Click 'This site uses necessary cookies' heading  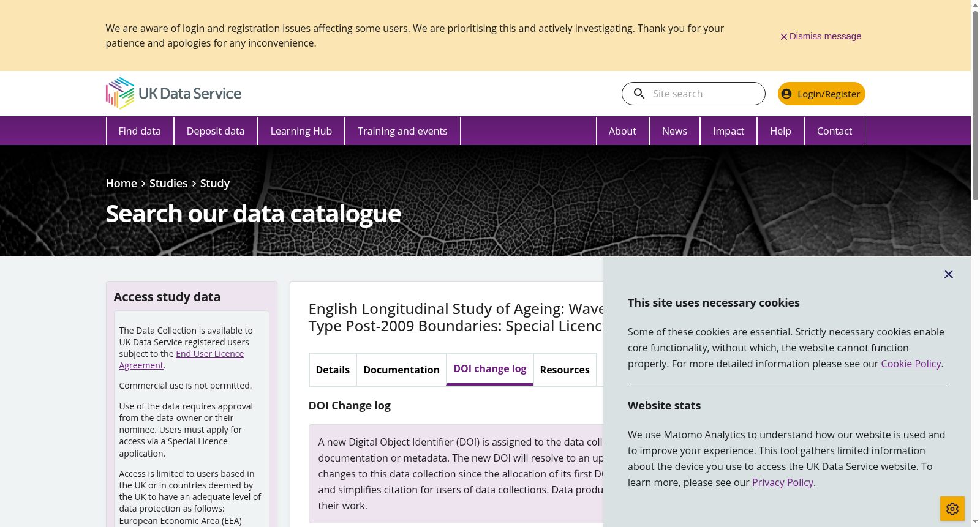tap(714, 302)
